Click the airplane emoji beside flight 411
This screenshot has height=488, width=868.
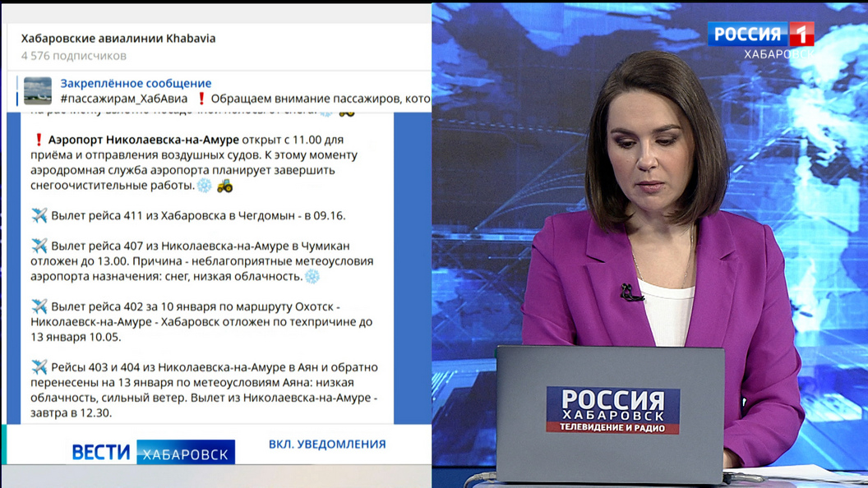(x=39, y=216)
